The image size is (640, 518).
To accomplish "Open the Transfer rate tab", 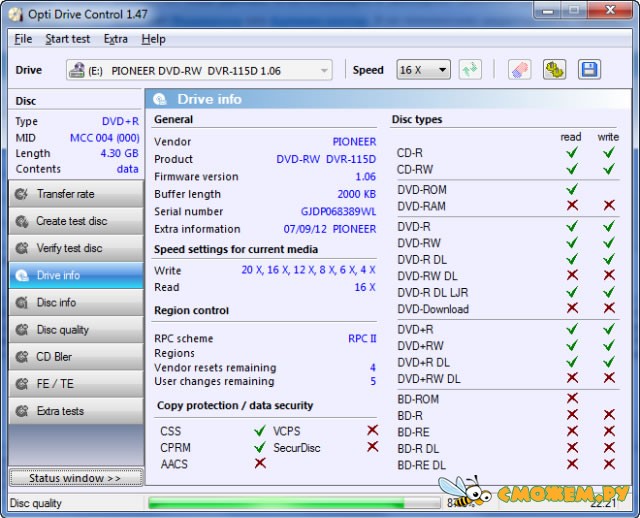I will tap(76, 194).
